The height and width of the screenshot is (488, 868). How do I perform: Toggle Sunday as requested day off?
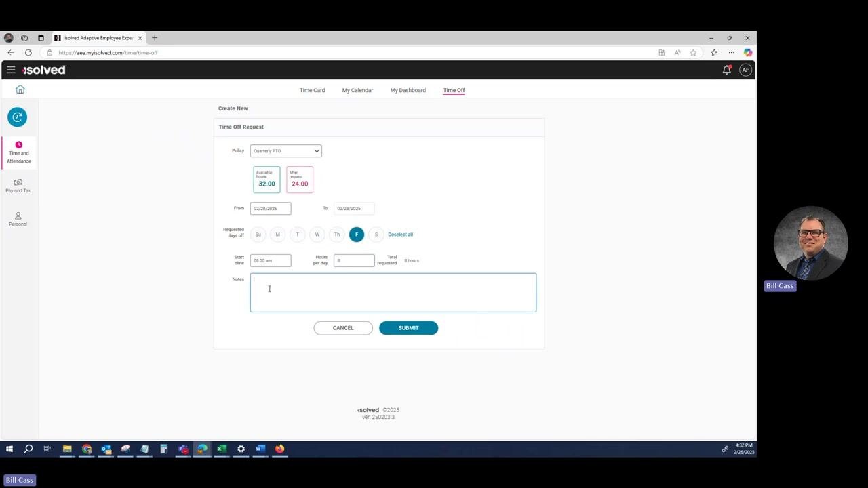(258, 235)
